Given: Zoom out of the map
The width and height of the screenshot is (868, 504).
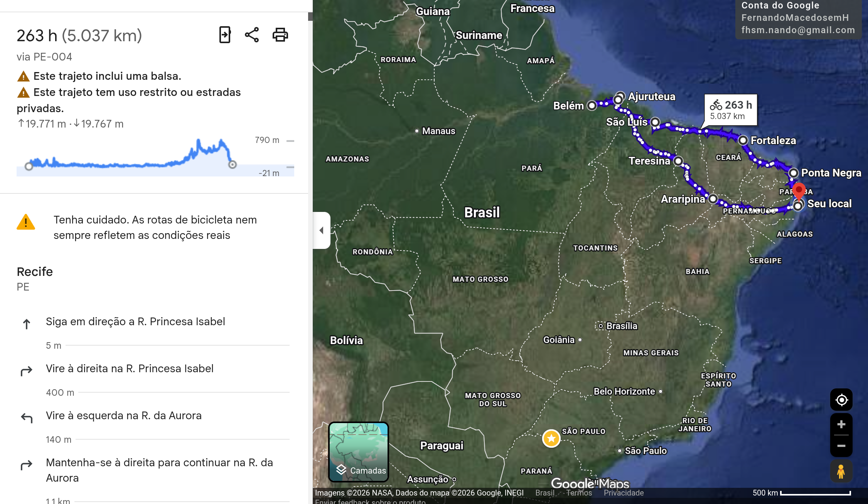Looking at the screenshot, I should 841,446.
